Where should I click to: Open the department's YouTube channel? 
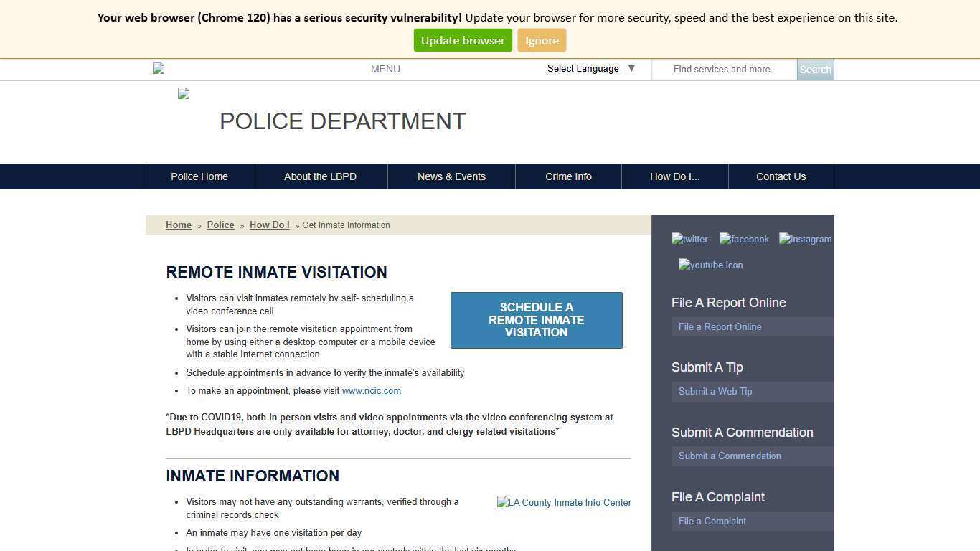pyautogui.click(x=710, y=265)
